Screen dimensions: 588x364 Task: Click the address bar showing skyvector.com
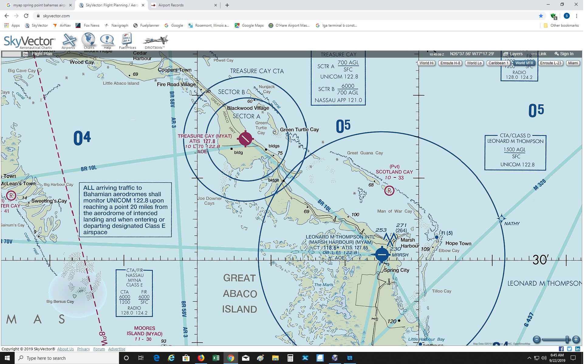(285, 16)
